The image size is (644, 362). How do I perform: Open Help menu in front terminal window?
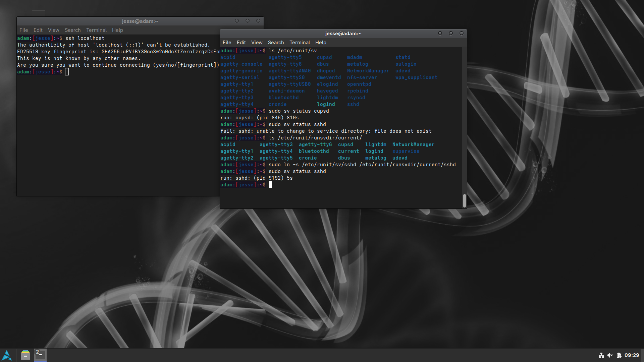tap(321, 43)
